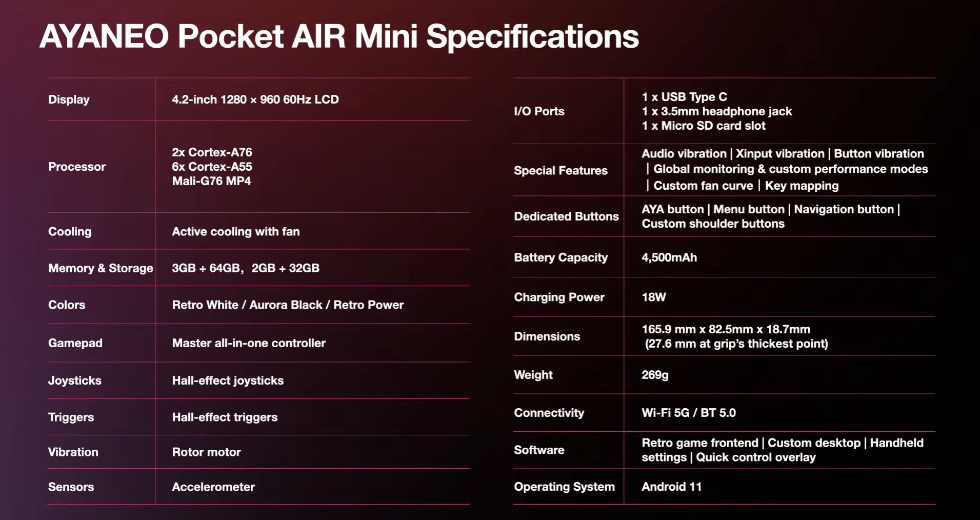Click the 18W charging power value
Viewport: 980px width, 520px height.
point(654,297)
